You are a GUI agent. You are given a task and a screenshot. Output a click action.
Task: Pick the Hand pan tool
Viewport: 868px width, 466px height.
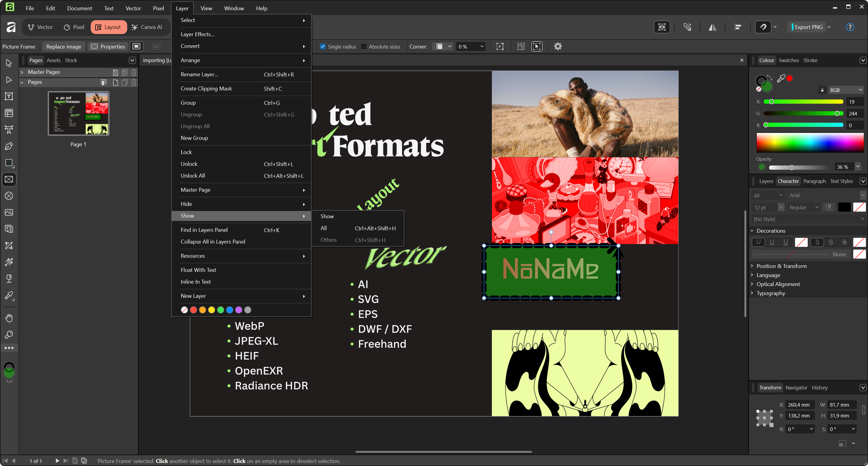[9, 318]
